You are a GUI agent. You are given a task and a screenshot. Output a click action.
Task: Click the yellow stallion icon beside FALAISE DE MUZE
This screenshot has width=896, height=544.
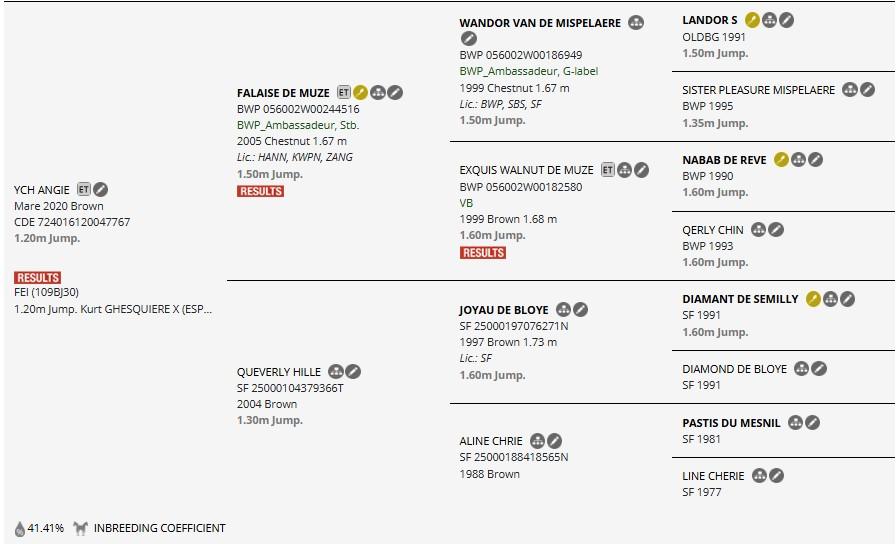[360, 92]
